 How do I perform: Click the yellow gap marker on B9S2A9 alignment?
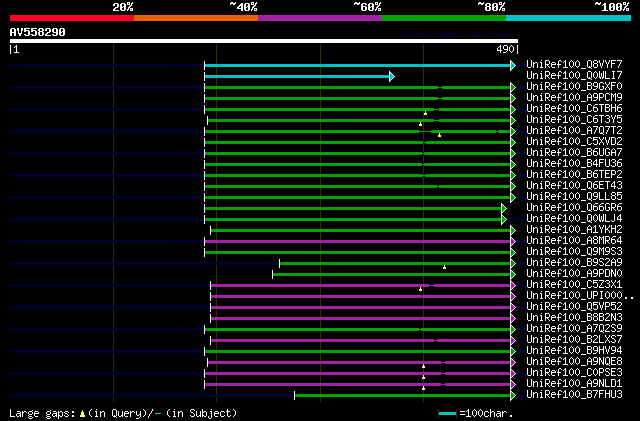pyautogui.click(x=444, y=267)
